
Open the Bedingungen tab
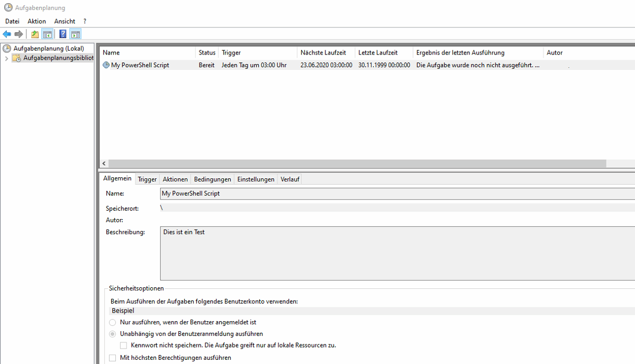[x=212, y=179]
